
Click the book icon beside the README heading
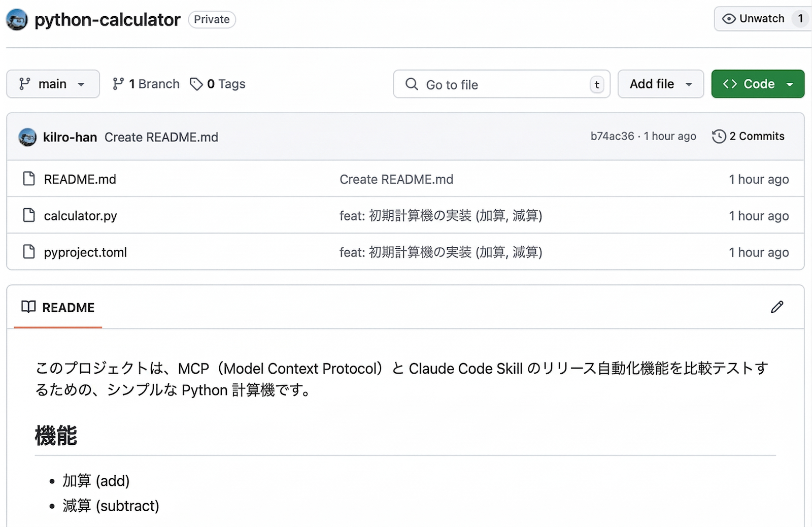point(29,307)
